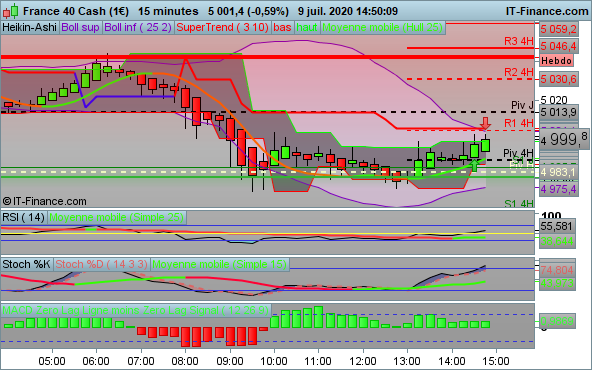Click the stochastic average 43,973 tag
Screen dimensions: 592x370
pos(557,283)
